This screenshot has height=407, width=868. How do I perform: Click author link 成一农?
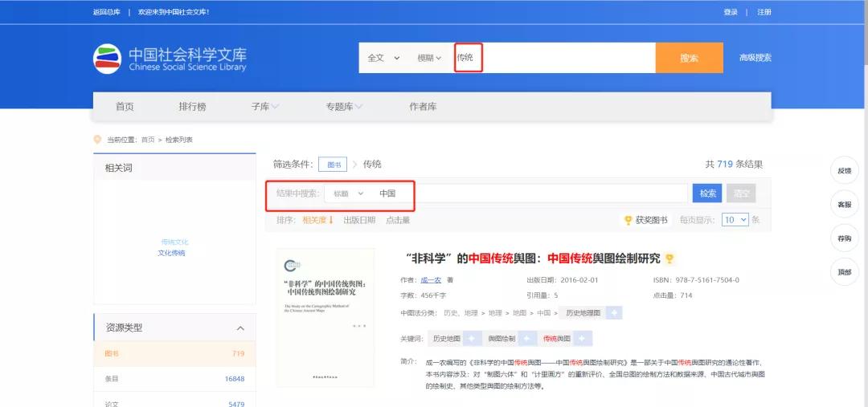point(432,280)
